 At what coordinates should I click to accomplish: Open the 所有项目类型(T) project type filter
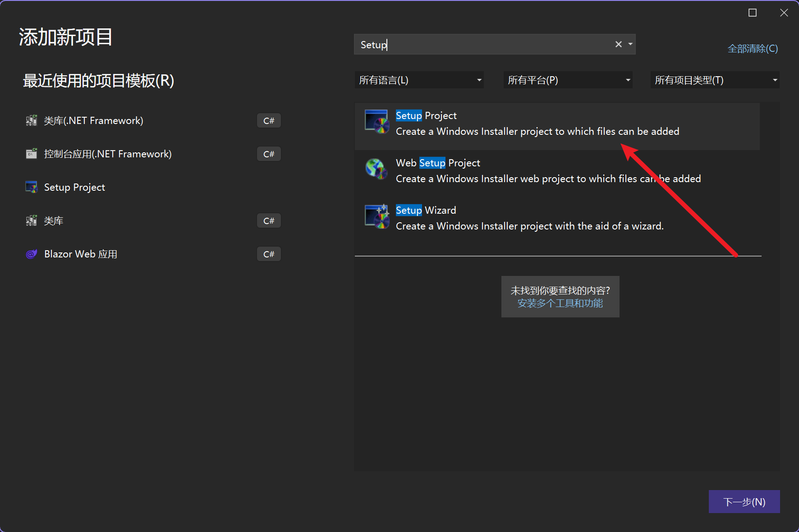tap(715, 80)
